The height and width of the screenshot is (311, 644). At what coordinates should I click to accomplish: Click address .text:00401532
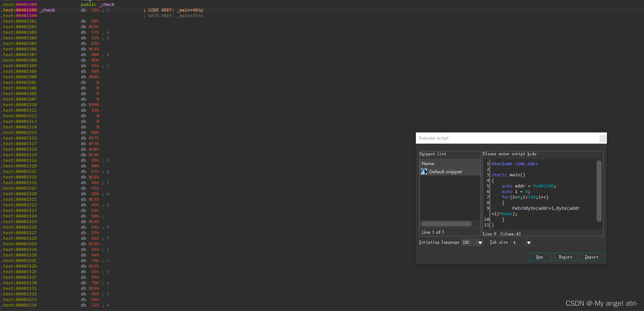tap(19, 294)
